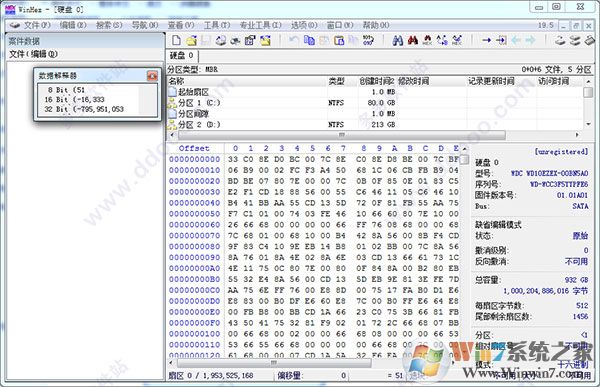This screenshot has width=600, height=387.
Task: Open a file with the folder icon
Action: pos(191,40)
